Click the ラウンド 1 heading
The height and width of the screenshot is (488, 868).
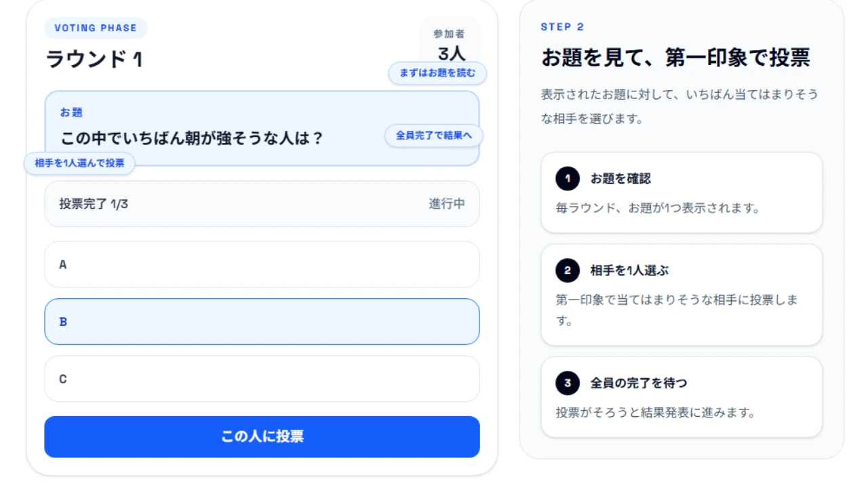point(94,60)
